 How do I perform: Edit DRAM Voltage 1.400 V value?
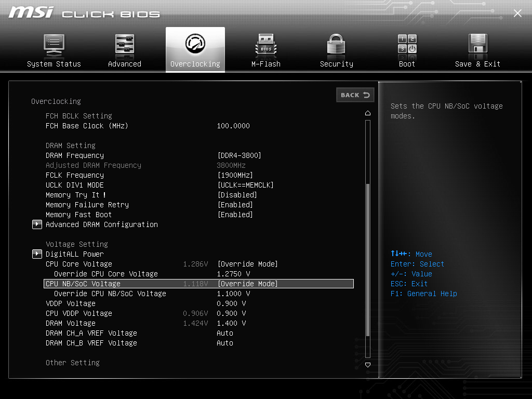tap(231, 323)
